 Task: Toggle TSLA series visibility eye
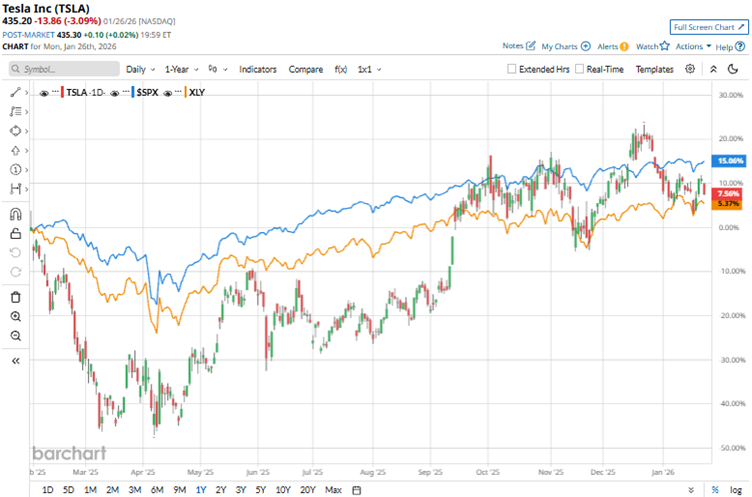[44, 93]
